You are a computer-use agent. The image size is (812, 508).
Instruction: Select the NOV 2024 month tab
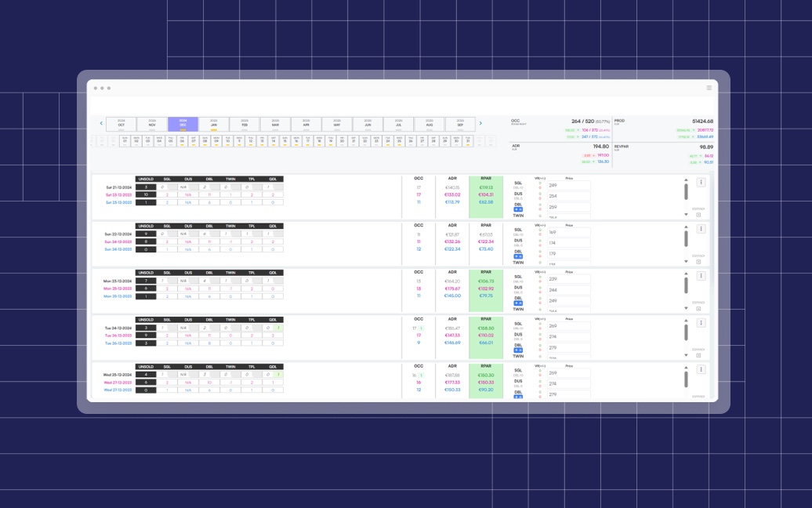[x=152, y=124]
